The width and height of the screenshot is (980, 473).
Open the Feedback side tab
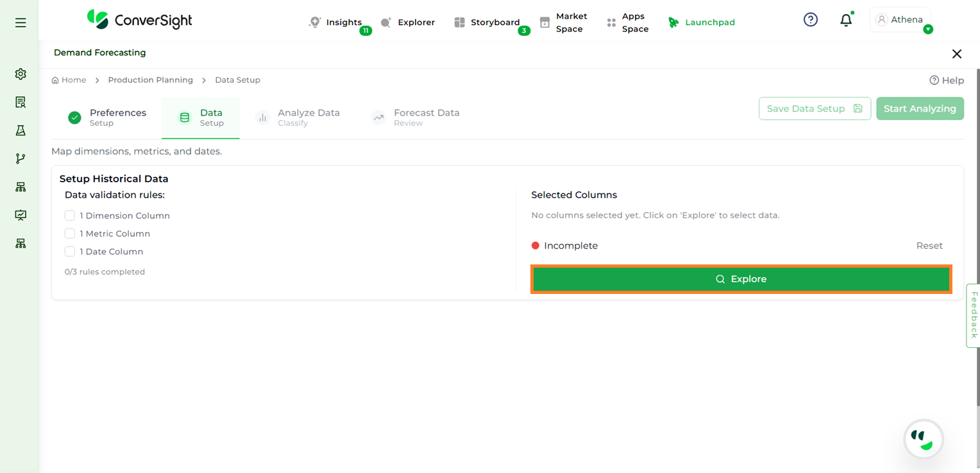pos(974,315)
